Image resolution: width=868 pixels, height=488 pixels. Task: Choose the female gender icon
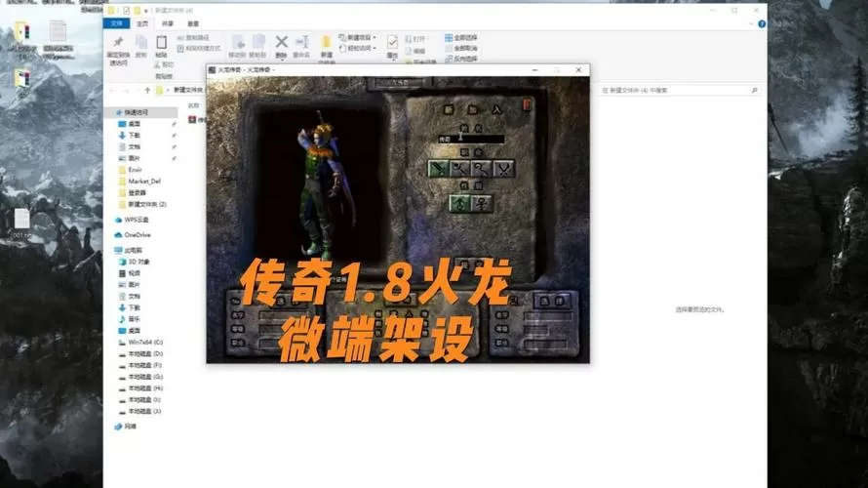[x=482, y=203]
